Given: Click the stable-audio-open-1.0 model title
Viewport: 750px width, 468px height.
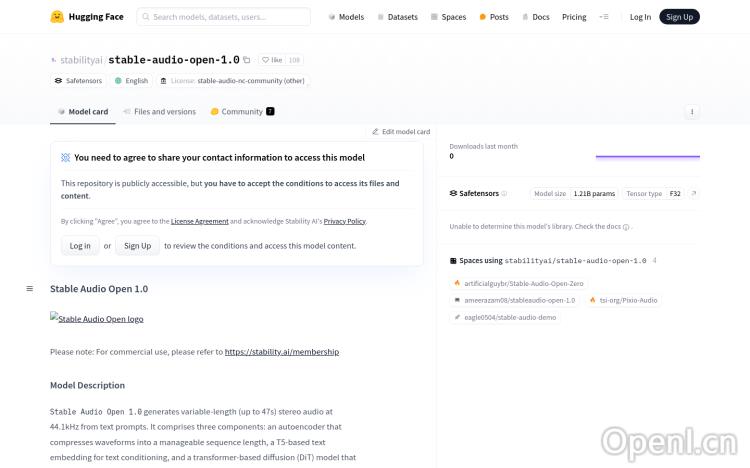Looking at the screenshot, I should pyautogui.click(x=174, y=60).
